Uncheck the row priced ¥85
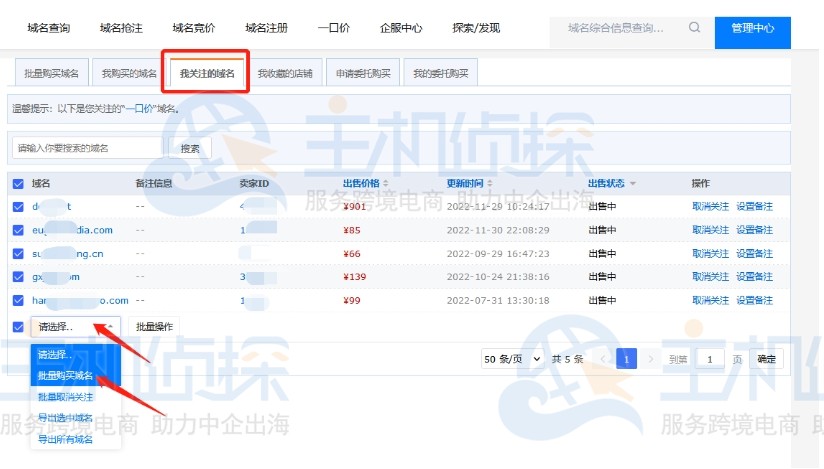This screenshot has height=469, width=824. (x=18, y=230)
